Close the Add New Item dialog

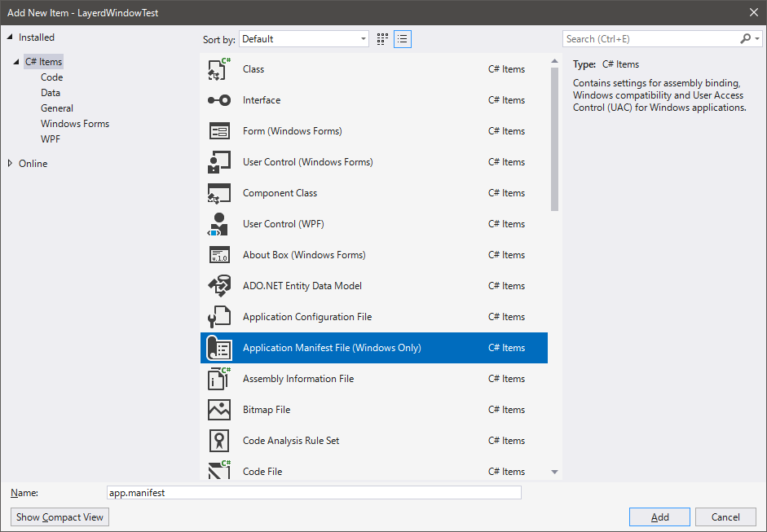754,13
